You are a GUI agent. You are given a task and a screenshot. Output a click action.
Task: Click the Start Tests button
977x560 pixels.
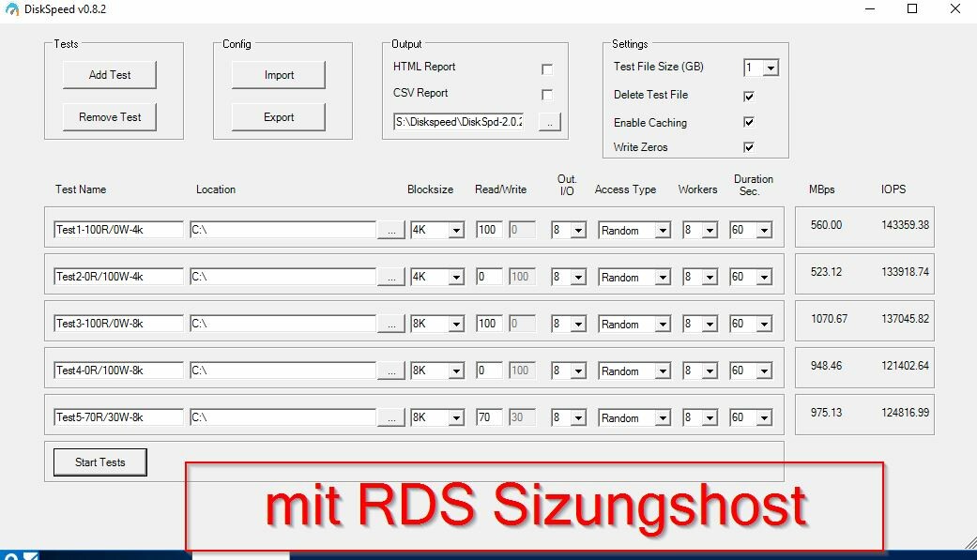coord(100,462)
